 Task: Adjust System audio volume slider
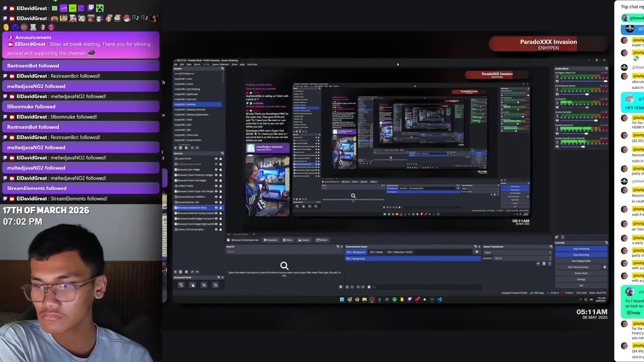point(584,108)
